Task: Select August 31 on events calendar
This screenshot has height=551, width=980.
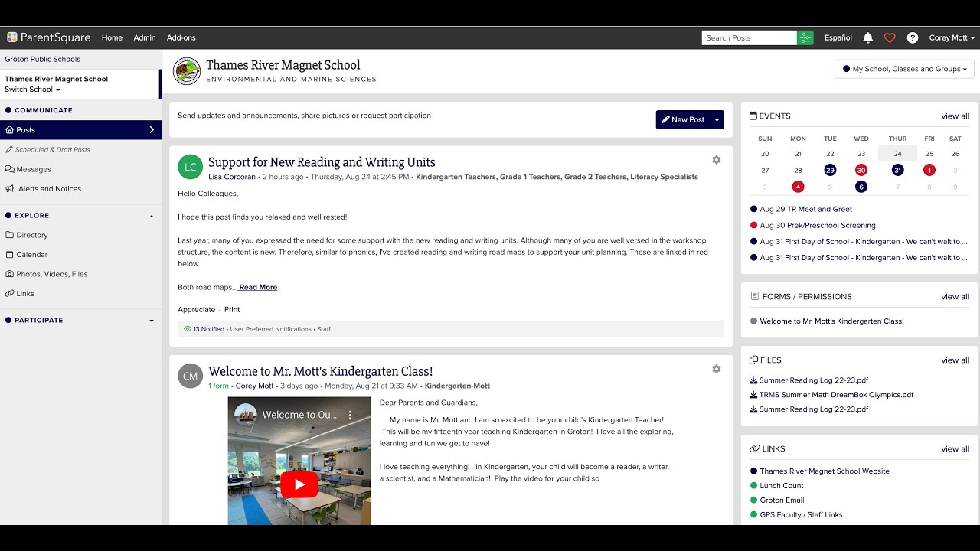Action: click(897, 170)
